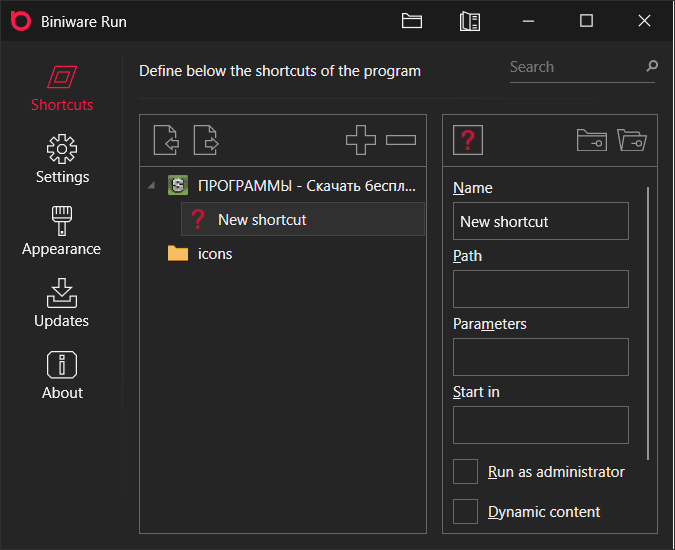Add a new shortcut with plus icon

361,140
